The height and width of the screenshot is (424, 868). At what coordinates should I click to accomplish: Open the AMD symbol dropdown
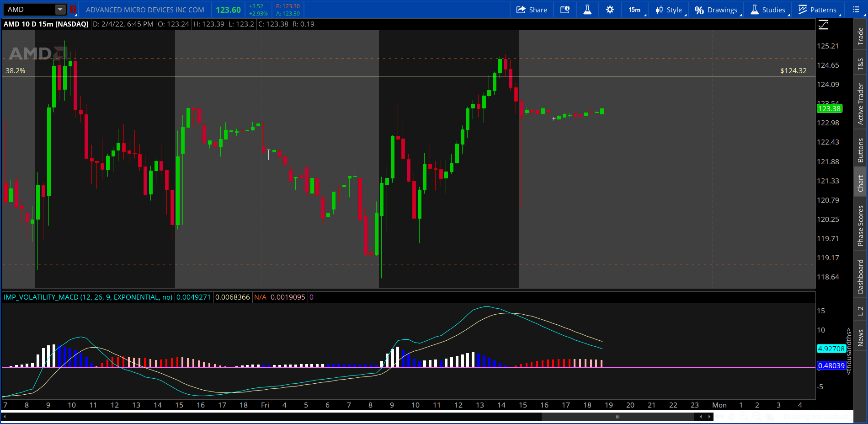(60, 9)
